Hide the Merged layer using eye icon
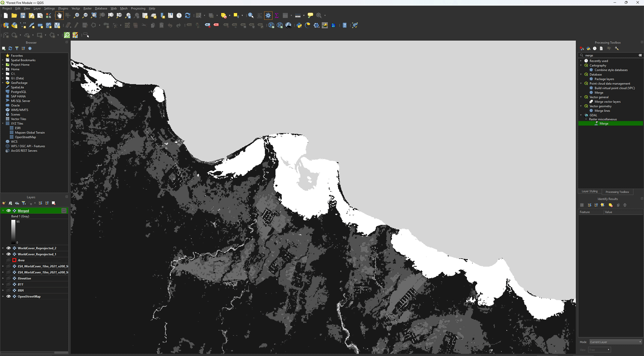This screenshot has height=356, width=644. (x=9, y=211)
